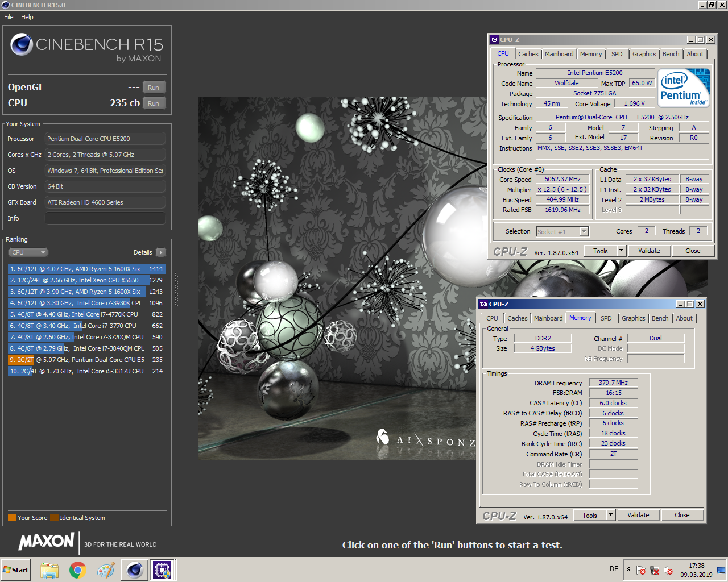Viewport: 728px width, 582px height.
Task: Switch to Cinebench via its taskbar icon
Action: (x=135, y=569)
